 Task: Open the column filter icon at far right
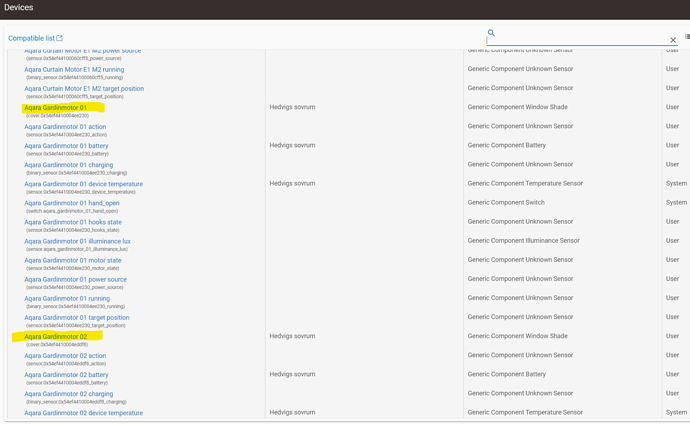(687, 37)
